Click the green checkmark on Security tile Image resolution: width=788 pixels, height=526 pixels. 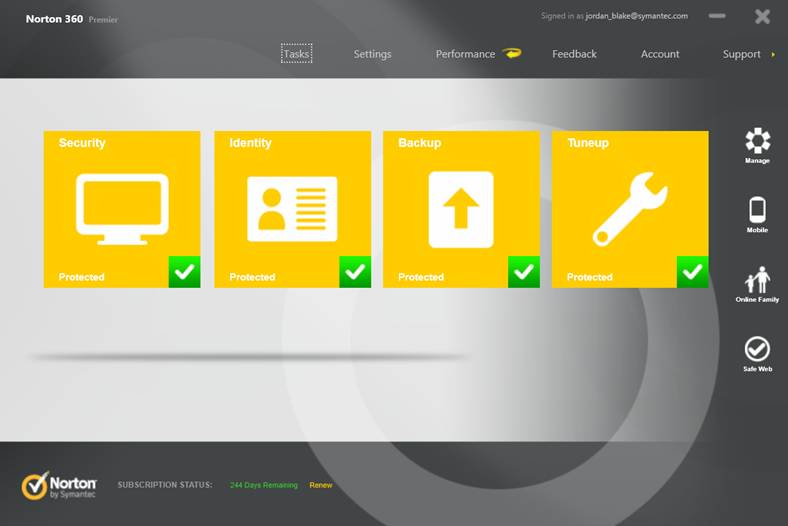coord(184,272)
